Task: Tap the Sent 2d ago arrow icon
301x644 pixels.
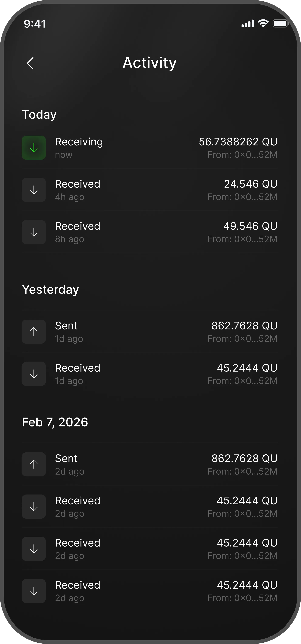Action: tap(34, 465)
